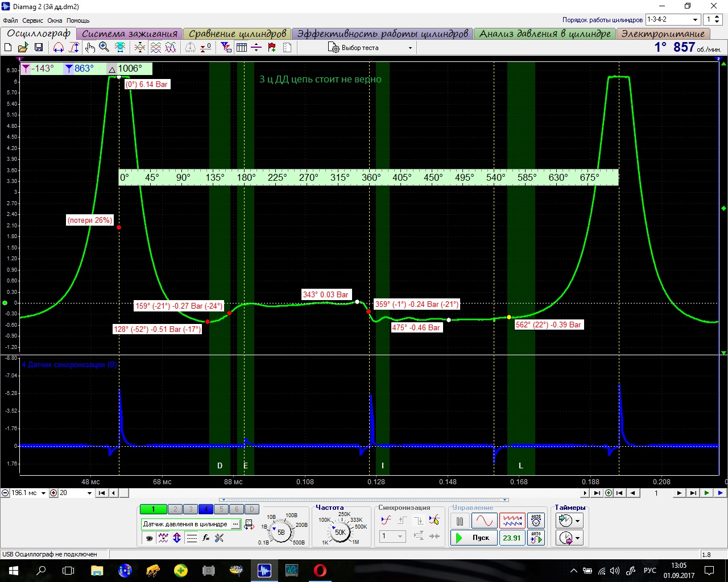The image size is (728, 582).
Task: Switch to the Система зажигания tab
Action: click(x=130, y=34)
